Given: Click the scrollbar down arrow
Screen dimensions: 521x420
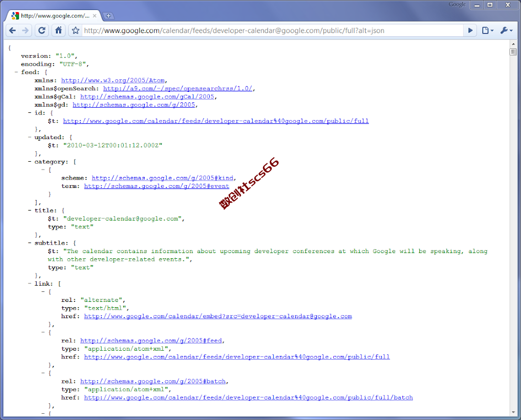Looking at the screenshot, I should pyautogui.click(x=513, y=412).
